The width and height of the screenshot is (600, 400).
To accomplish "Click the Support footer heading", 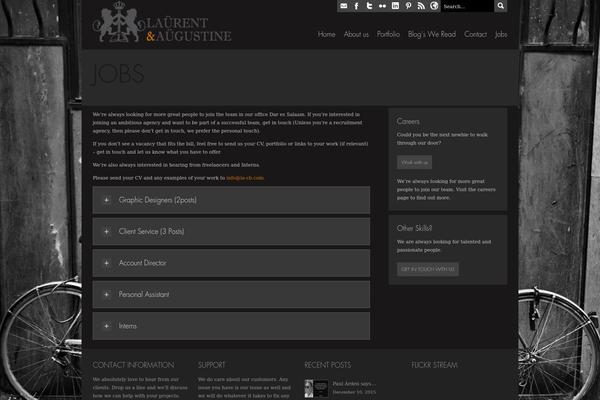I will (x=212, y=365).
